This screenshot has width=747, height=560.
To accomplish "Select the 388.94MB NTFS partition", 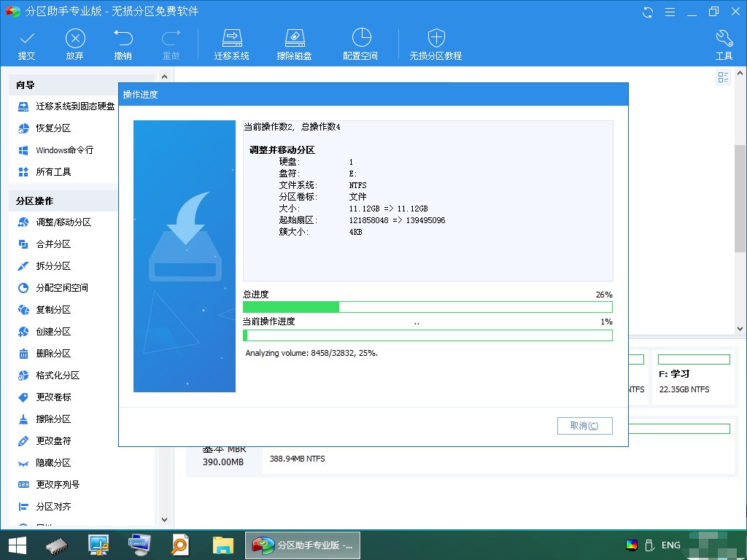I will click(x=298, y=459).
